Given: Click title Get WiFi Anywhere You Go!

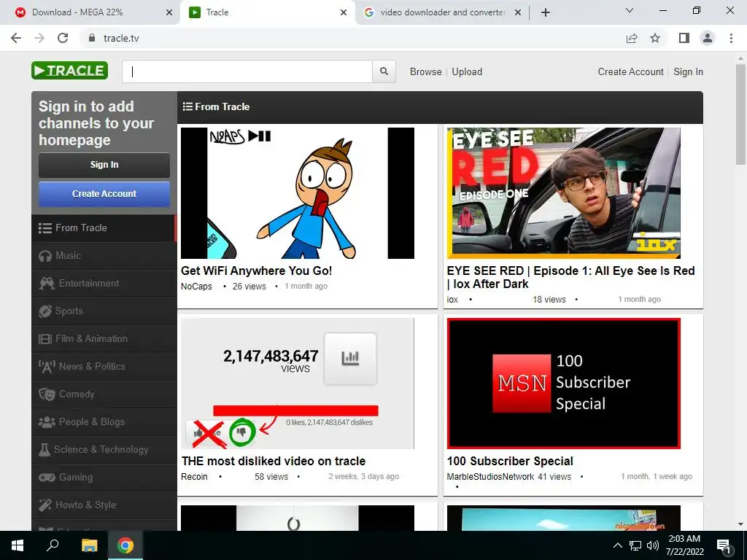Looking at the screenshot, I should tap(256, 271).
